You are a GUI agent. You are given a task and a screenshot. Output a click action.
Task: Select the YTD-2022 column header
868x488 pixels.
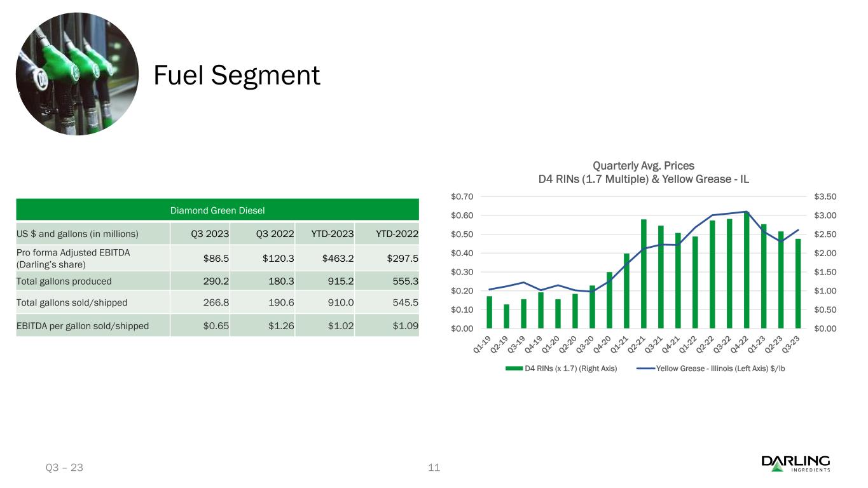click(x=397, y=234)
